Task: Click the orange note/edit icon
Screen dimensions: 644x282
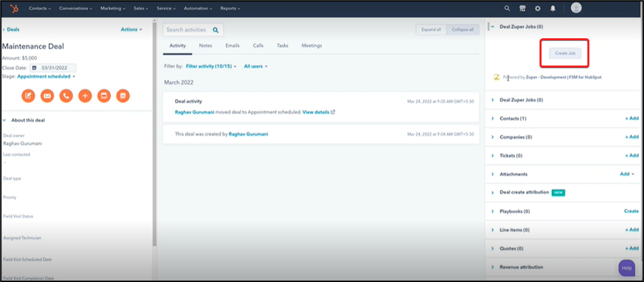Action: tap(28, 96)
